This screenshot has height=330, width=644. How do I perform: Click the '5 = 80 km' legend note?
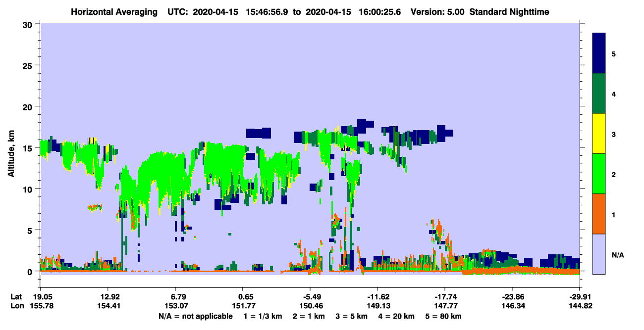pos(444,316)
